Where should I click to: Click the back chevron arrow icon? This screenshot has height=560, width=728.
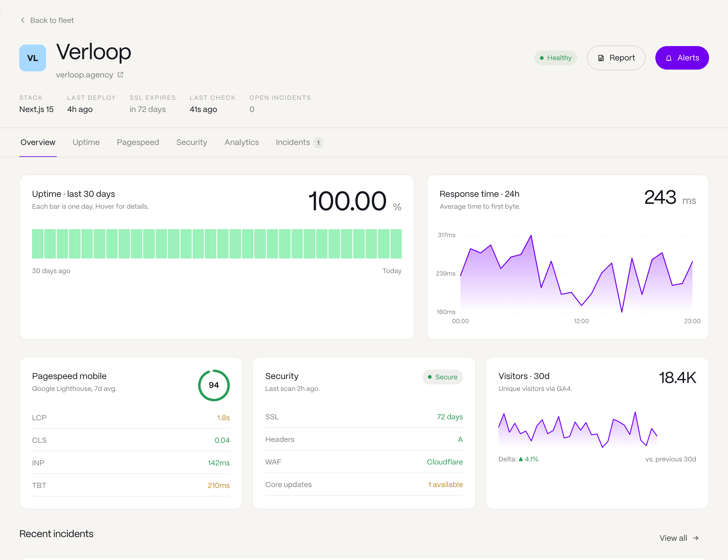point(23,20)
